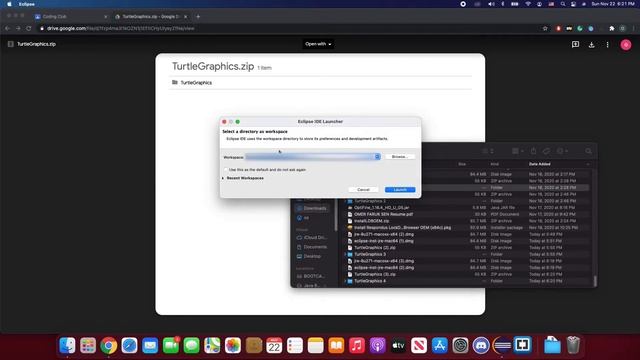Open Discord from the Dock
Viewport: 640px width, 360px height.
point(481,346)
